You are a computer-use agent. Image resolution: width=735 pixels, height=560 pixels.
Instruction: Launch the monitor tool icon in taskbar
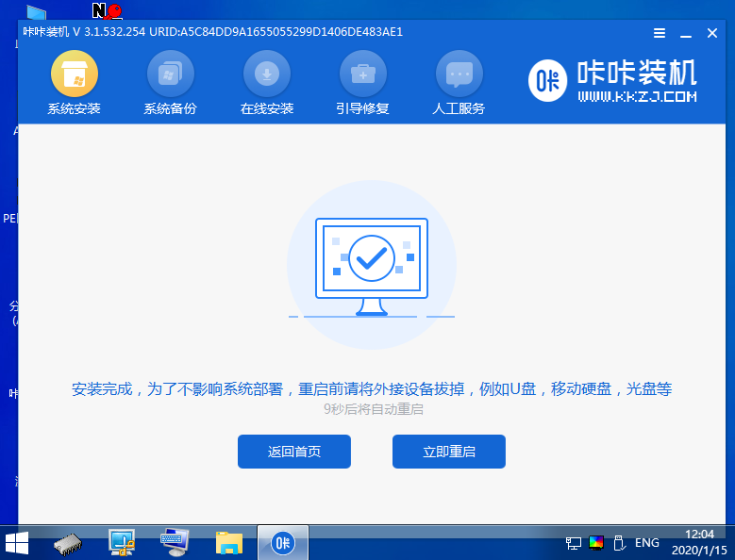pos(122,542)
